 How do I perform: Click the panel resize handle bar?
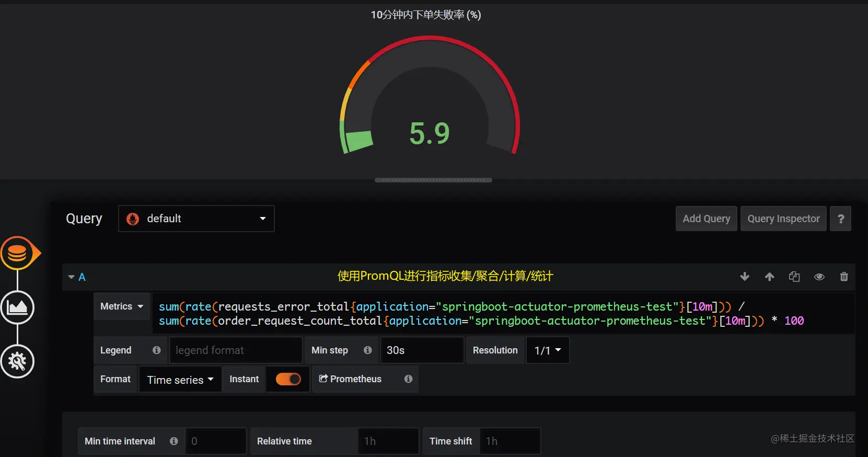[x=433, y=180]
